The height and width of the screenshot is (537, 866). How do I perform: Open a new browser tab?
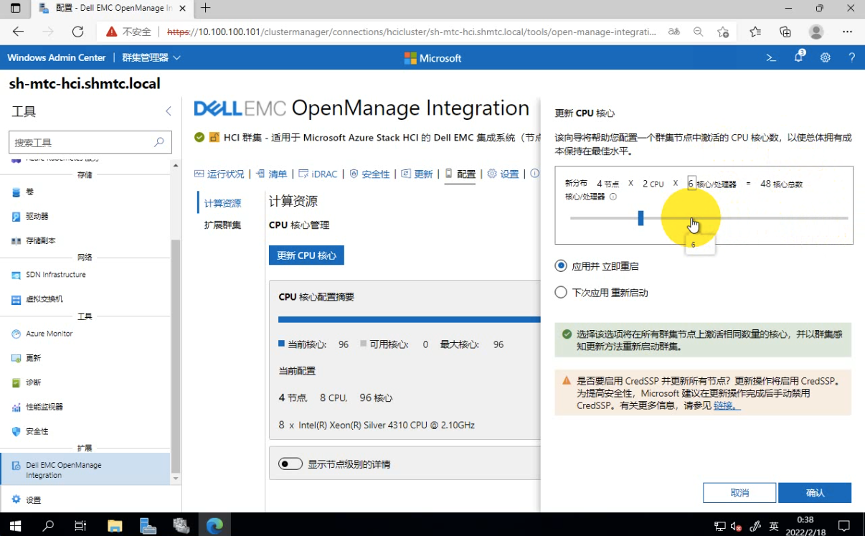205,8
